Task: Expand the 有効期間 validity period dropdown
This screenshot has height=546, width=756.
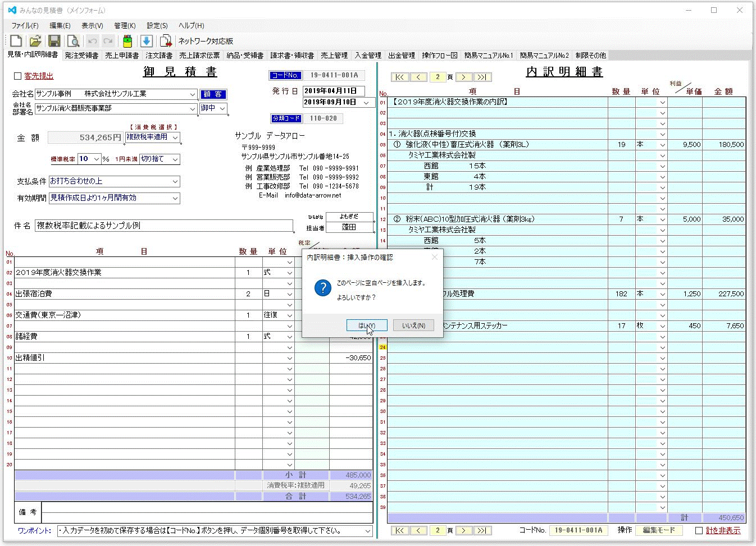Action: (x=175, y=198)
